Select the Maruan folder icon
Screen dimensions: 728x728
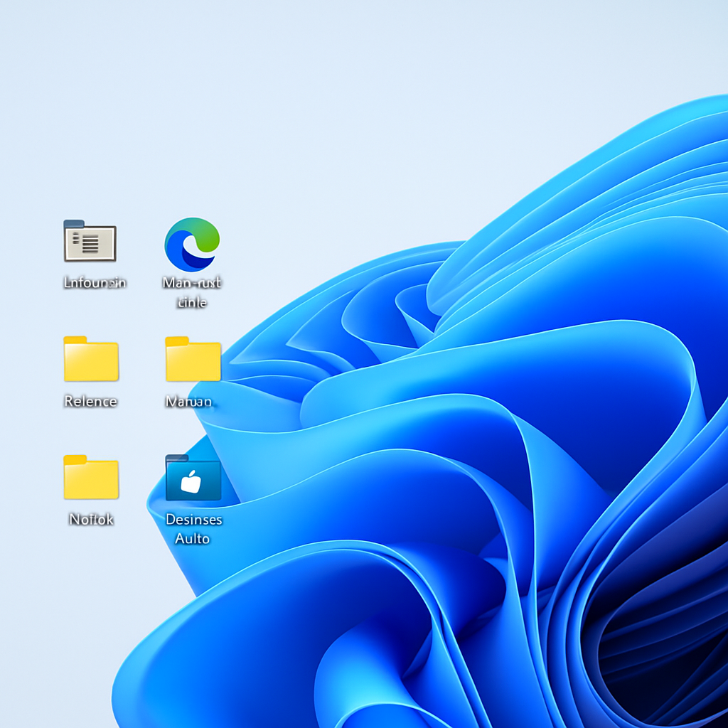tap(193, 359)
